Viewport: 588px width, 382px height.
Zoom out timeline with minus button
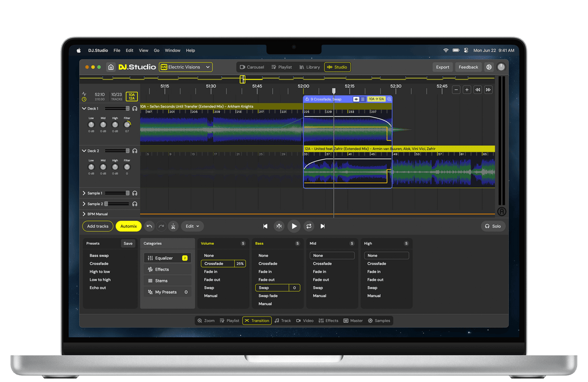[x=456, y=90]
